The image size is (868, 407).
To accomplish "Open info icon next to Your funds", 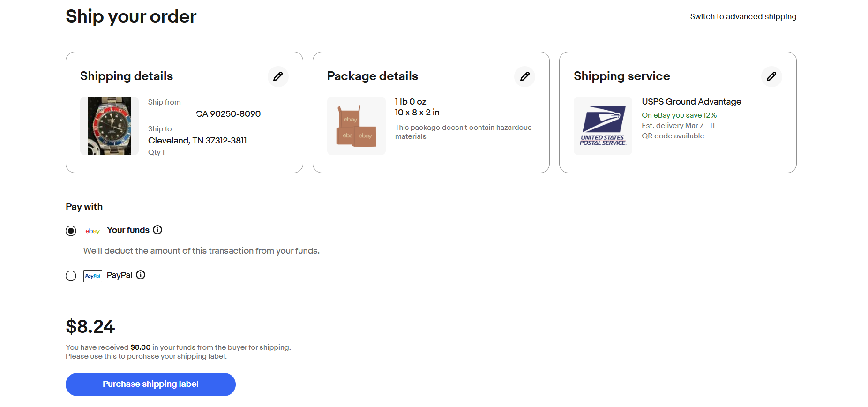I will coord(157,230).
